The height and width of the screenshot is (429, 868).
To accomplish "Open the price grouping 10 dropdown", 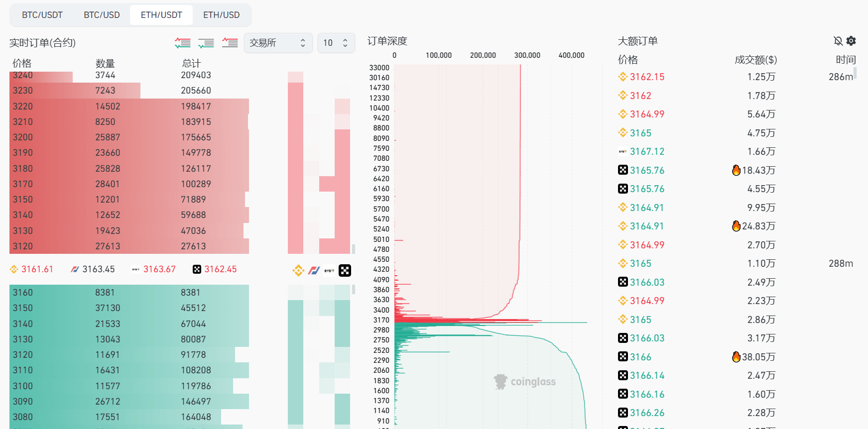I will tap(336, 43).
